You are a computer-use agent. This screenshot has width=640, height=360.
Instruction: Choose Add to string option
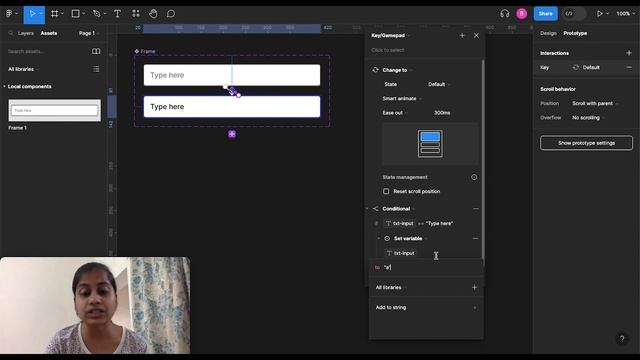pos(426,307)
